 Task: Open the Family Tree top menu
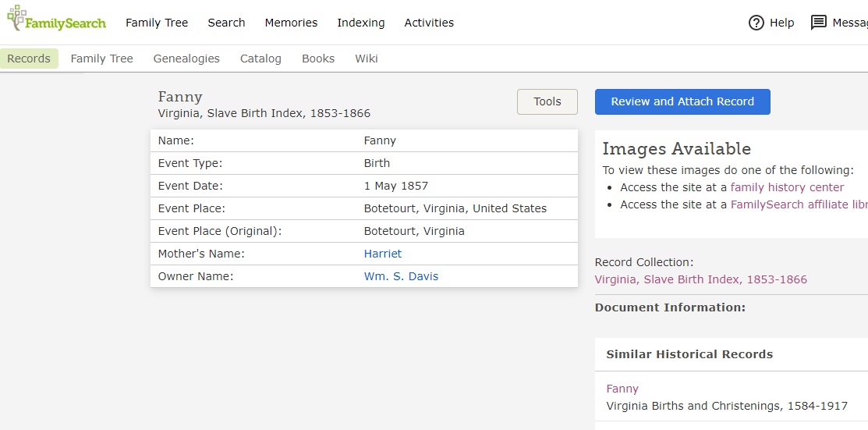point(157,23)
